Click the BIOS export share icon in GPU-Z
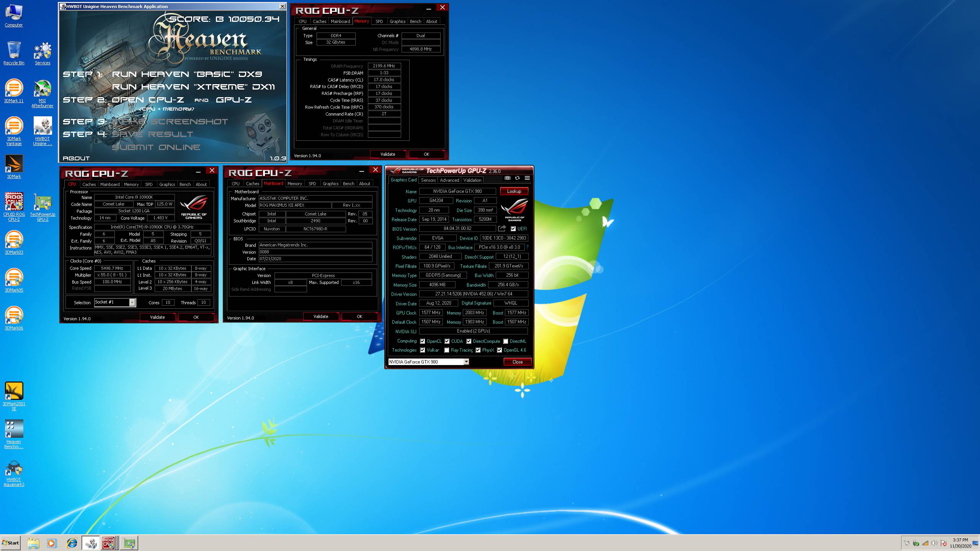The width and height of the screenshot is (980, 551). coord(502,228)
